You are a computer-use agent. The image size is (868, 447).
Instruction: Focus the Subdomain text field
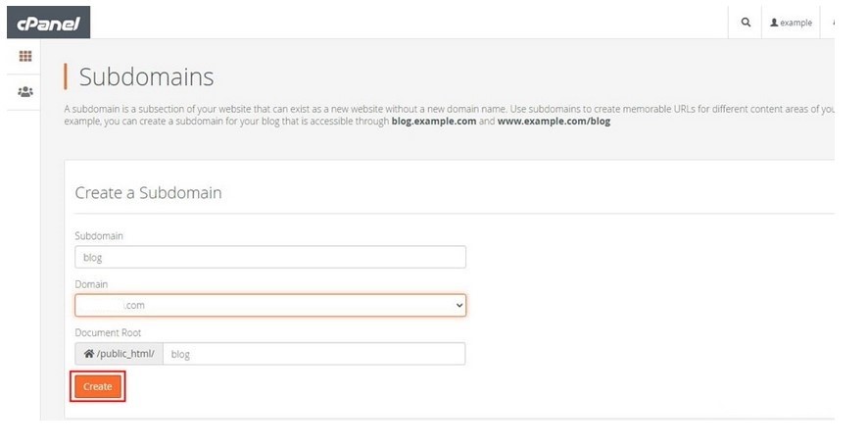coord(269,257)
